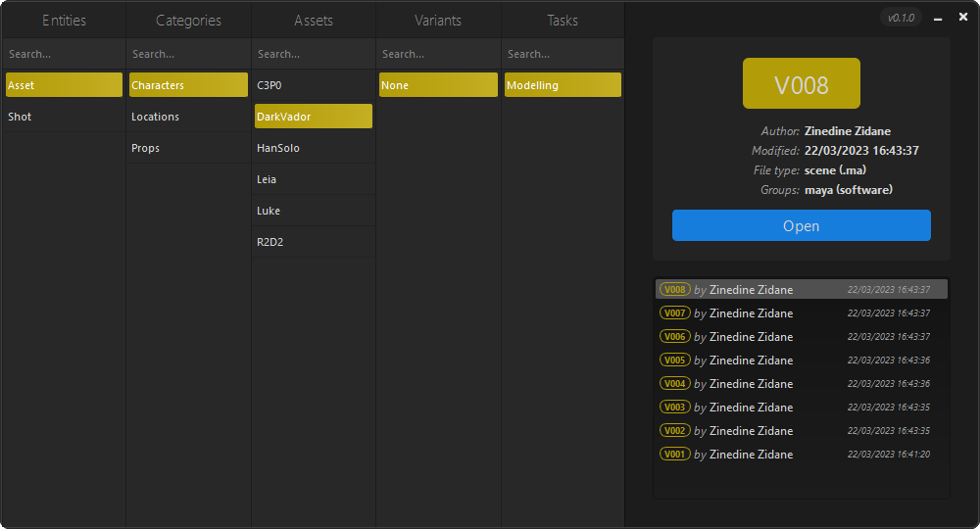Select version V007 in the list
Viewport: 980px width, 529px height.
tap(801, 313)
